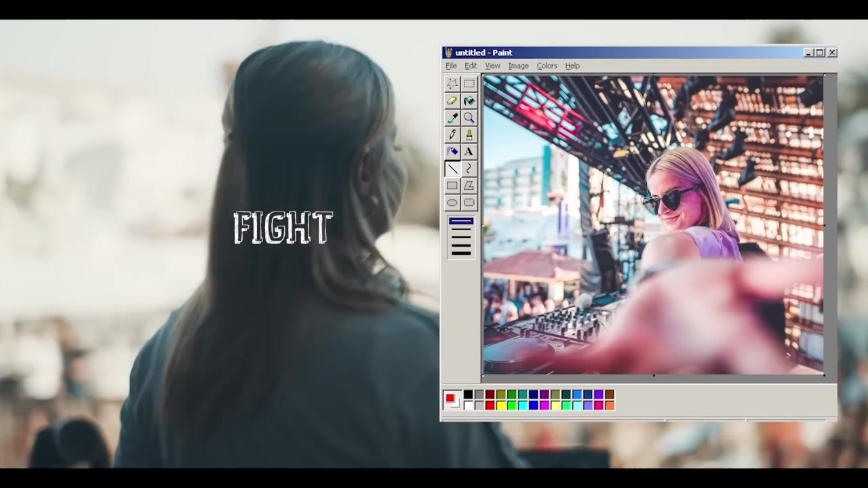Choose the brown color swatch

pos(610,394)
